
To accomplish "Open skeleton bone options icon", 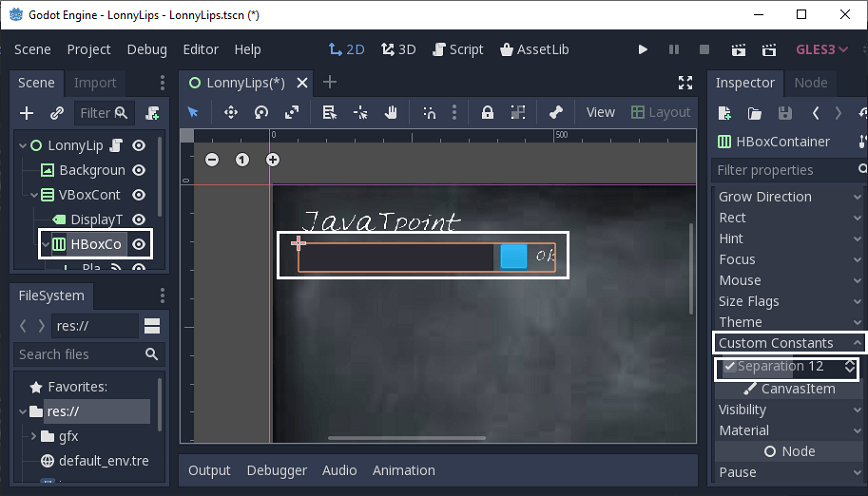I will click(x=556, y=112).
